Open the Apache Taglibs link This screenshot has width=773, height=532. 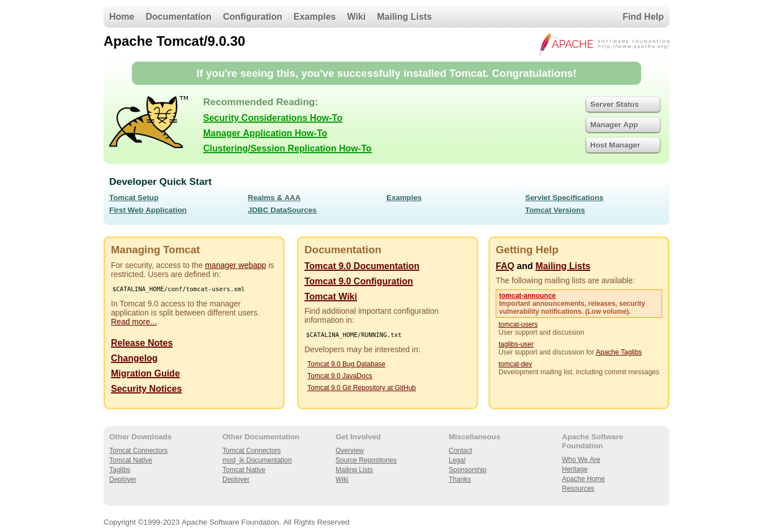[x=619, y=352]
